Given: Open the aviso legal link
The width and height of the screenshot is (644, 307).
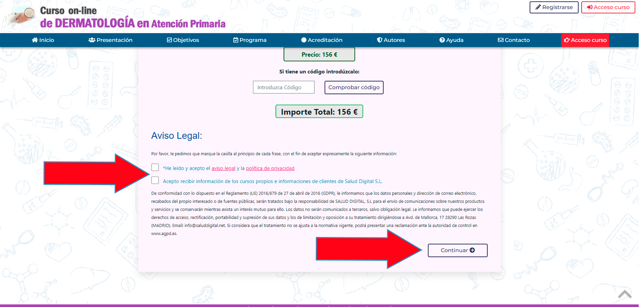Looking at the screenshot, I should pyautogui.click(x=224, y=168).
